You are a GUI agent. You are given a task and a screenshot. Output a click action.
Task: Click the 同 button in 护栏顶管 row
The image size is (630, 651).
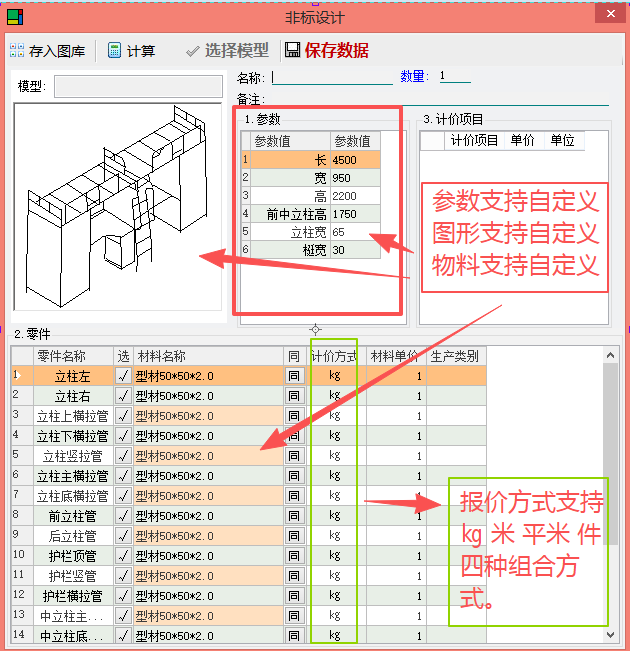pos(294,556)
